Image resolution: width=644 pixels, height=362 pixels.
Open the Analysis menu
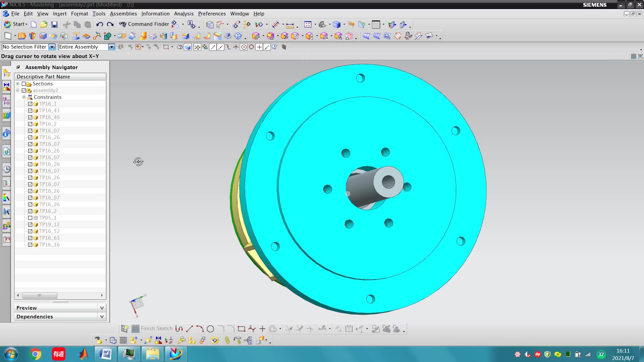pyautogui.click(x=183, y=14)
